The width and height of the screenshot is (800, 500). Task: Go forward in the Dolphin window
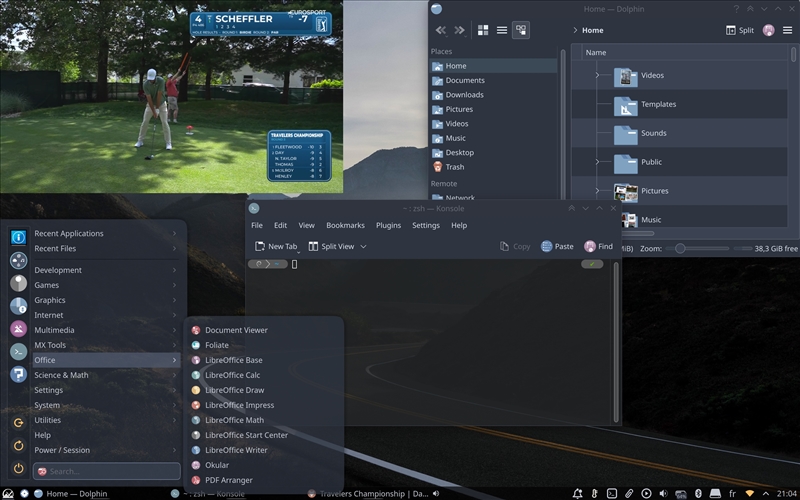coord(459,30)
